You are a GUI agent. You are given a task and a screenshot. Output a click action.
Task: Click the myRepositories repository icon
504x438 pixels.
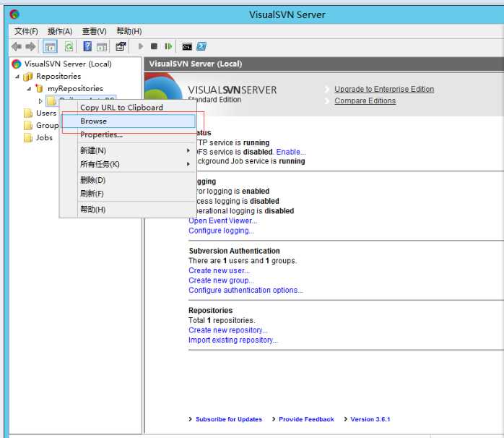[x=39, y=88]
